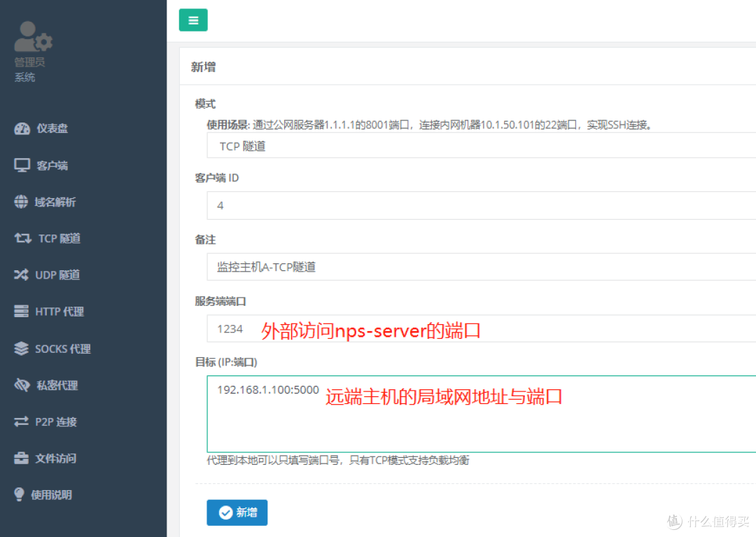Open the 模式 dropdown showing TCP 隧道
Image resolution: width=756 pixels, height=537 pixels.
click(481, 146)
